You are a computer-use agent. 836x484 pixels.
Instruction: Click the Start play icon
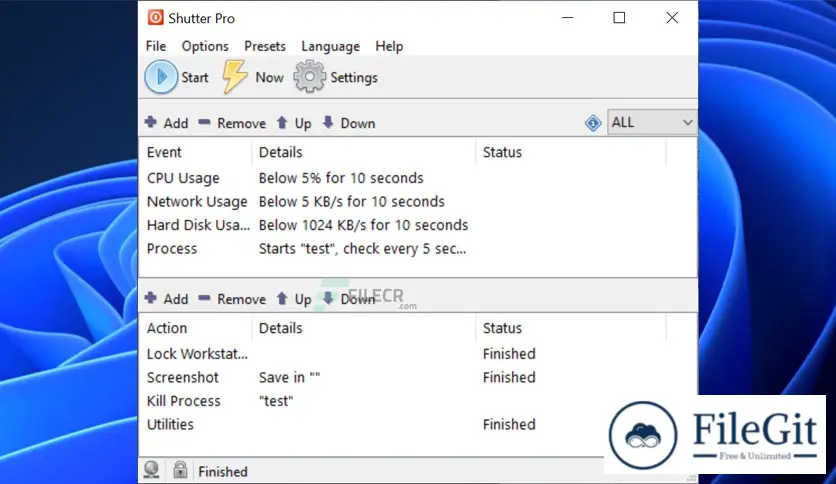[161, 77]
